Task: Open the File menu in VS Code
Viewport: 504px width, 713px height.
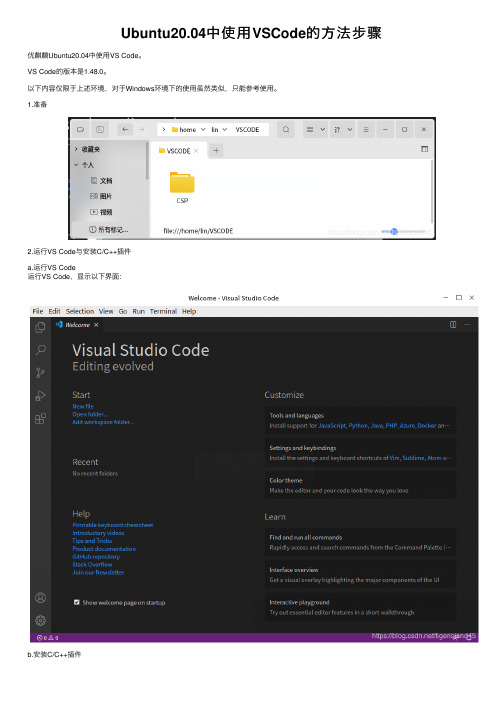Action: 38,311
